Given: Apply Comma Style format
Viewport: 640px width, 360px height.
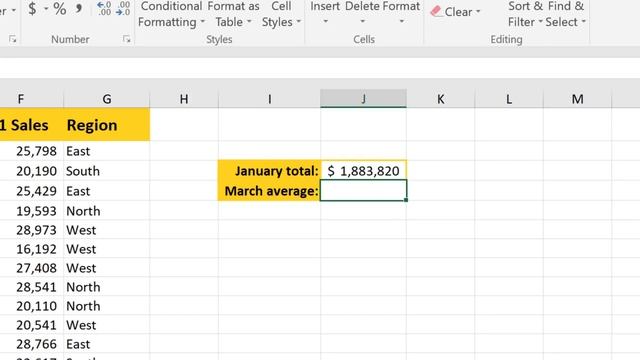Looking at the screenshot, I should [x=79, y=9].
